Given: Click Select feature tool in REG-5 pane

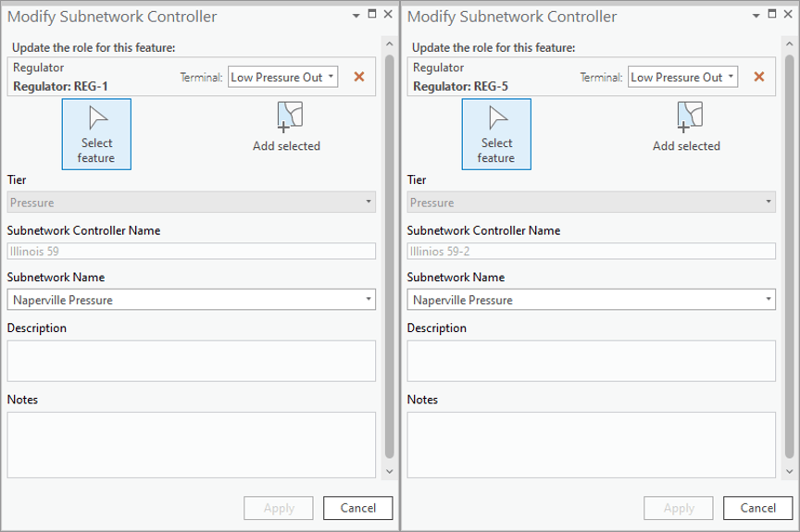Looking at the screenshot, I should click(496, 134).
